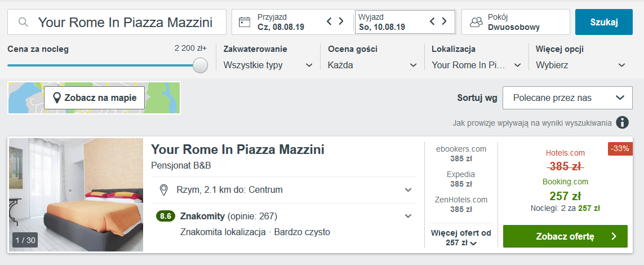Click the guests icon for room type
The image size is (644, 265).
[476, 22]
